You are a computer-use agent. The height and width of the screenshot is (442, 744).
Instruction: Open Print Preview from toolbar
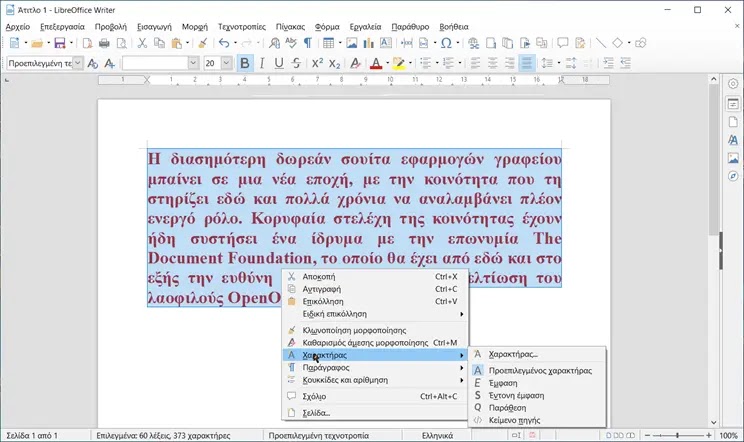pyautogui.click(x=122, y=43)
